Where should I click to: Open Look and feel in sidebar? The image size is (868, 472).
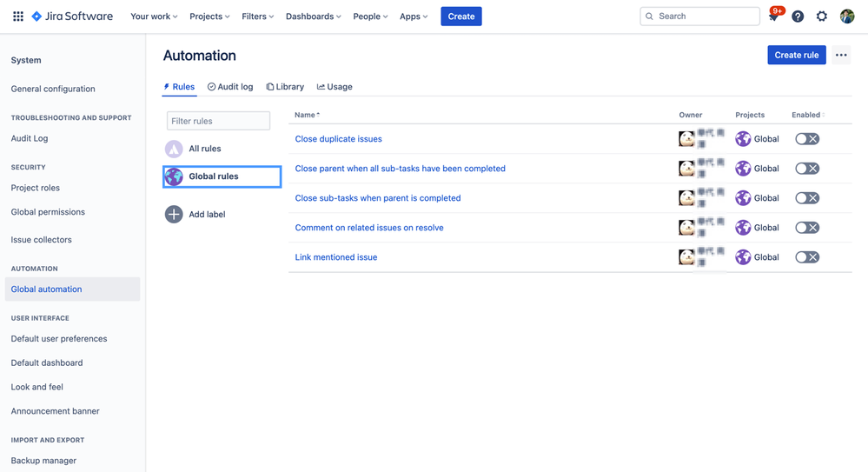coord(37,387)
